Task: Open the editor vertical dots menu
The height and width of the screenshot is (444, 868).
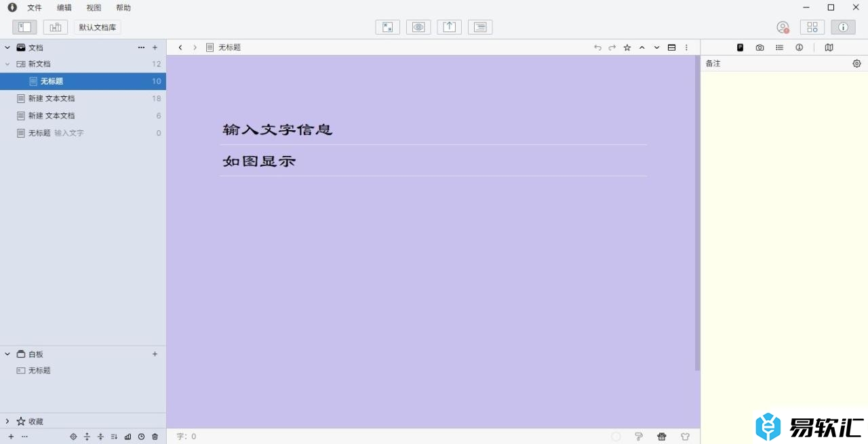Action: click(x=686, y=47)
